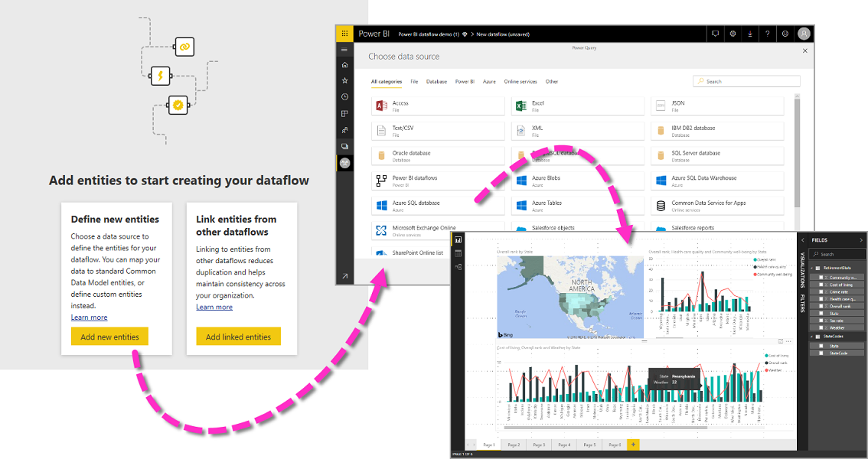Expand the Visualizations pane
Image resolution: width=868 pixels, height=459 pixels.
click(x=803, y=270)
